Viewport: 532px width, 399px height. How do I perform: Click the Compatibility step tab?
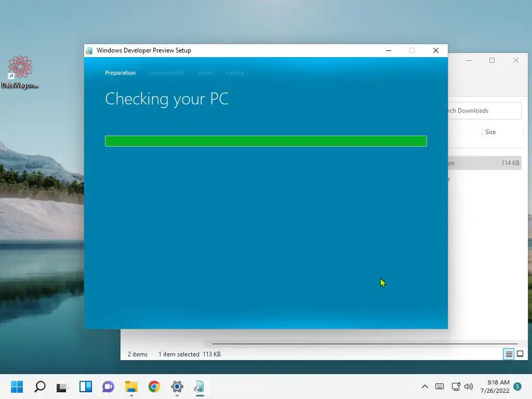click(167, 73)
